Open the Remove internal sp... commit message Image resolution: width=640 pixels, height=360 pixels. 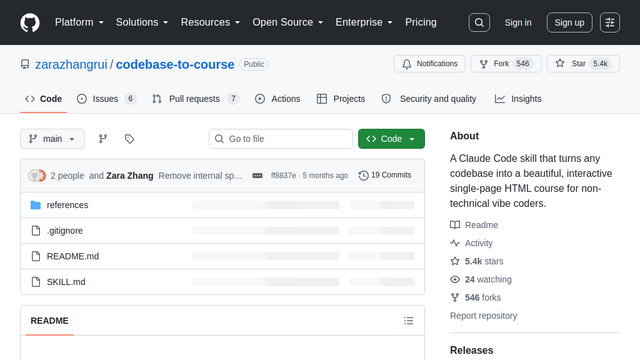click(x=200, y=176)
